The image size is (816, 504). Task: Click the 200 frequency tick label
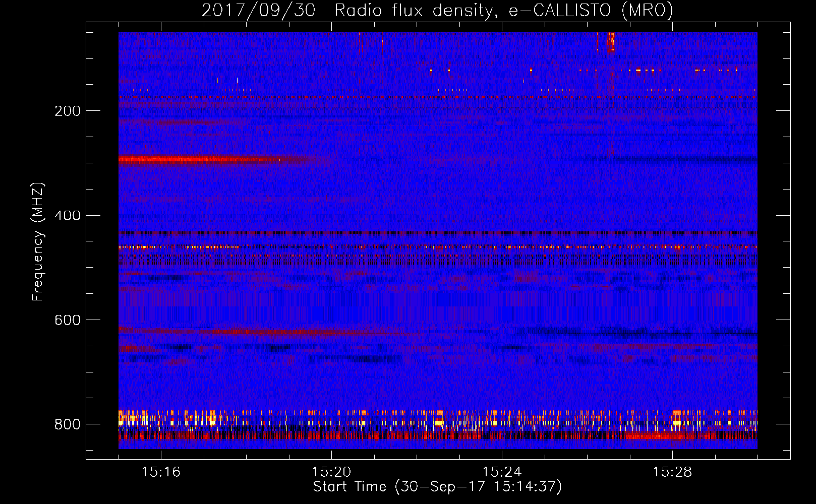tap(68, 111)
